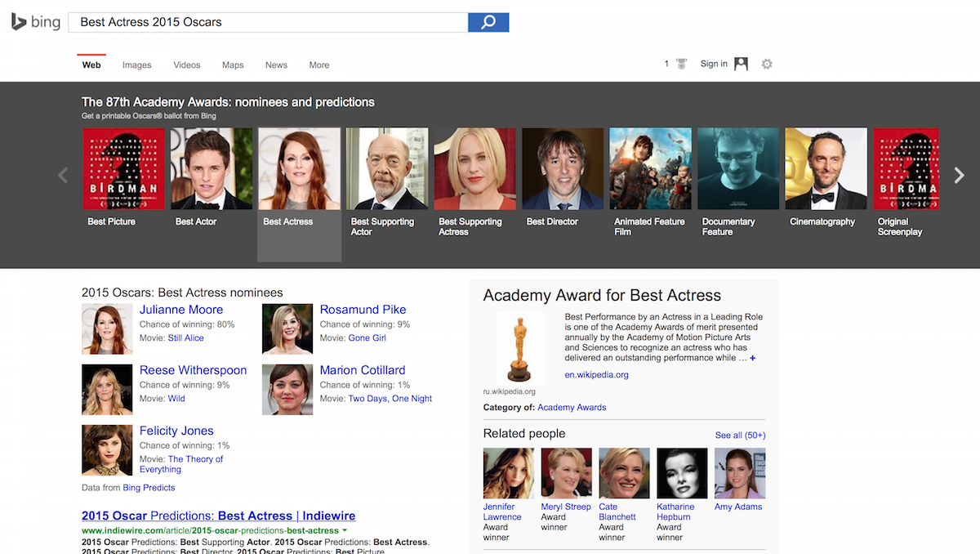Open the Felicity Jones link
Viewport: 980px width, 554px height.
[x=176, y=431]
